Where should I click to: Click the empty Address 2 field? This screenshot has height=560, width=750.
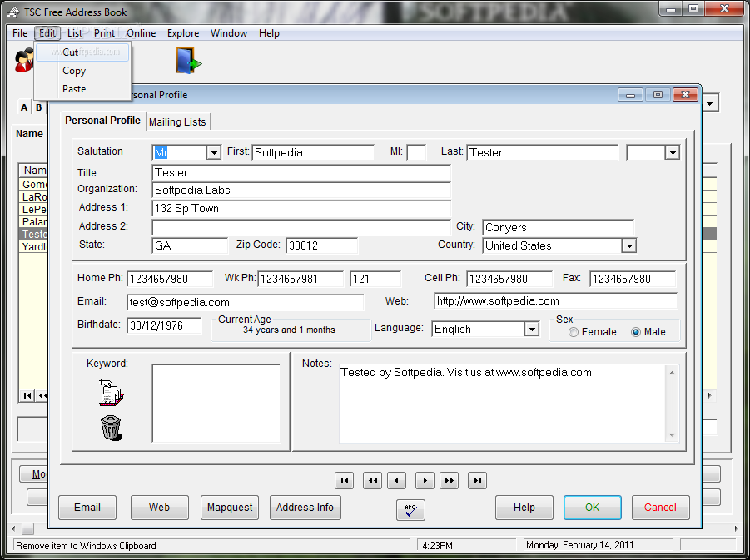pos(301,227)
